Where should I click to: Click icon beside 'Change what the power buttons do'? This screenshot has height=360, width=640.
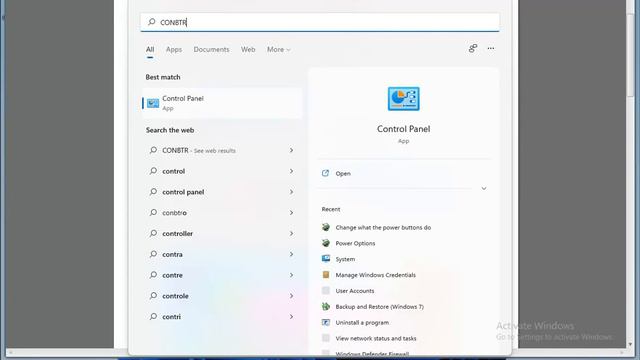point(326,227)
